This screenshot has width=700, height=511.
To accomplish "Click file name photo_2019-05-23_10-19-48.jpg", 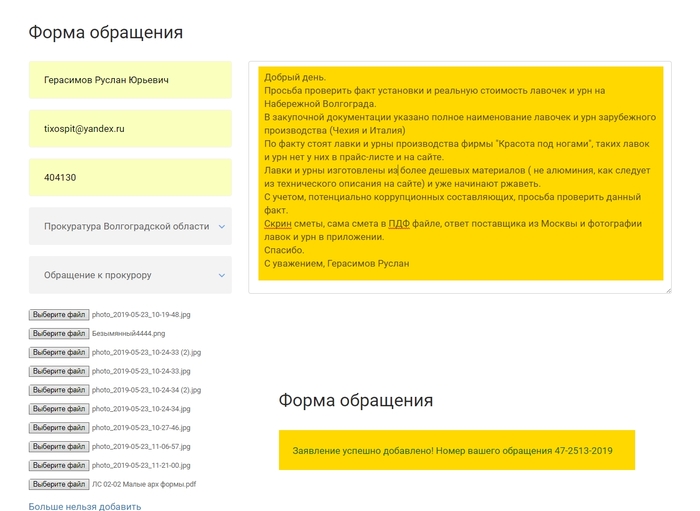I will pos(141,315).
